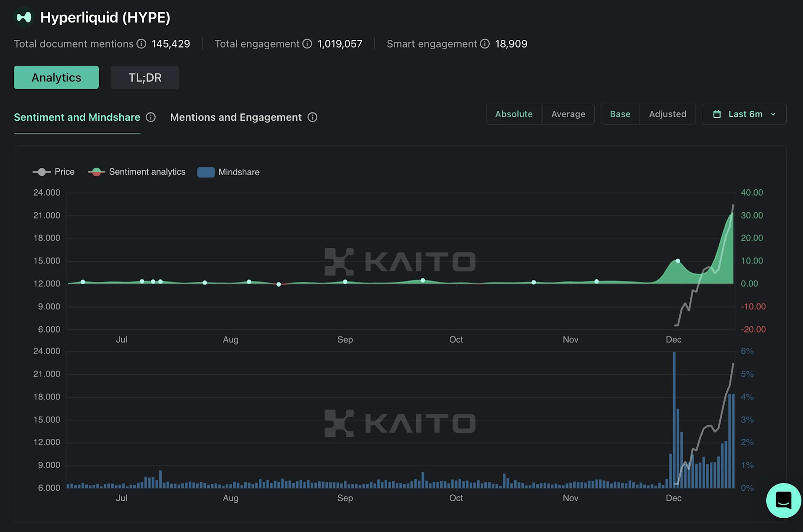Click the info icon next to Mentions and Engagement

pos(312,117)
